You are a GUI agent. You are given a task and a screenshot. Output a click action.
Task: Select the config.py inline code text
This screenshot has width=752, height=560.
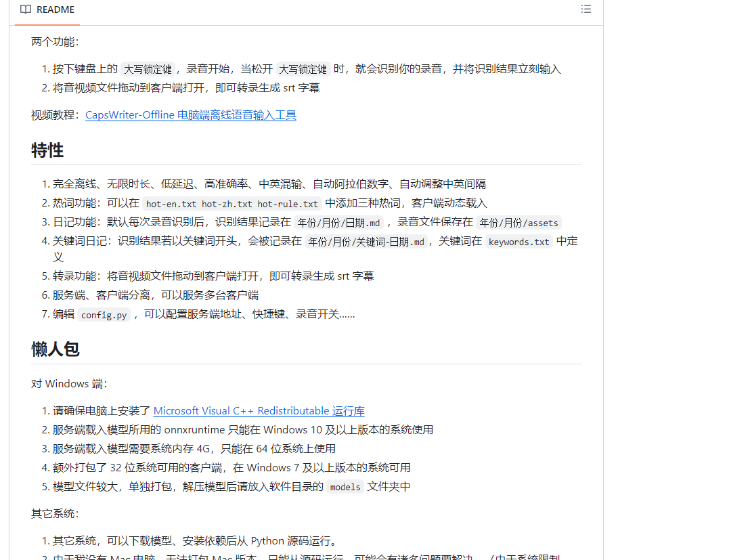click(x=103, y=314)
